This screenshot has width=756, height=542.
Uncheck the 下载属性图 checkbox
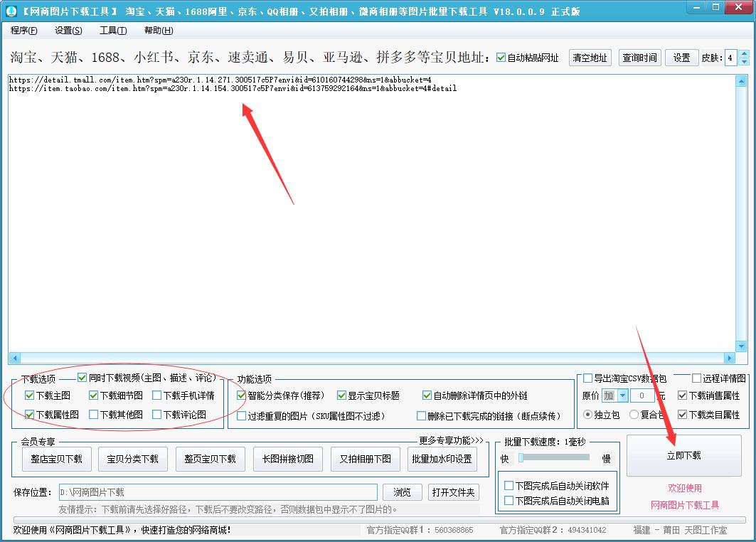tap(29, 414)
